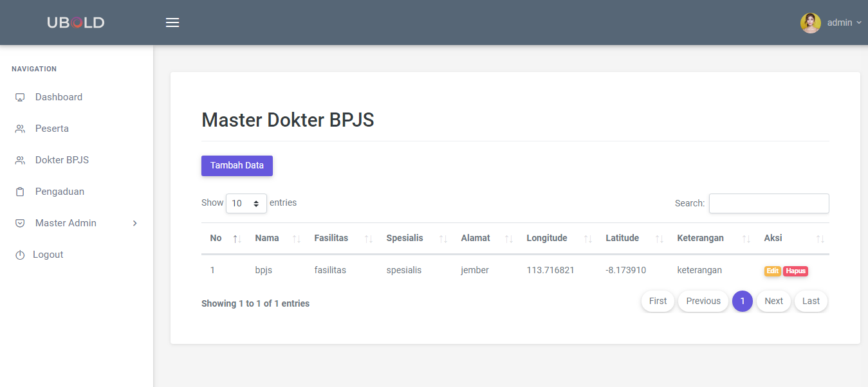Sort by Fasilitas column arrows
868x387 pixels.
pyautogui.click(x=369, y=239)
